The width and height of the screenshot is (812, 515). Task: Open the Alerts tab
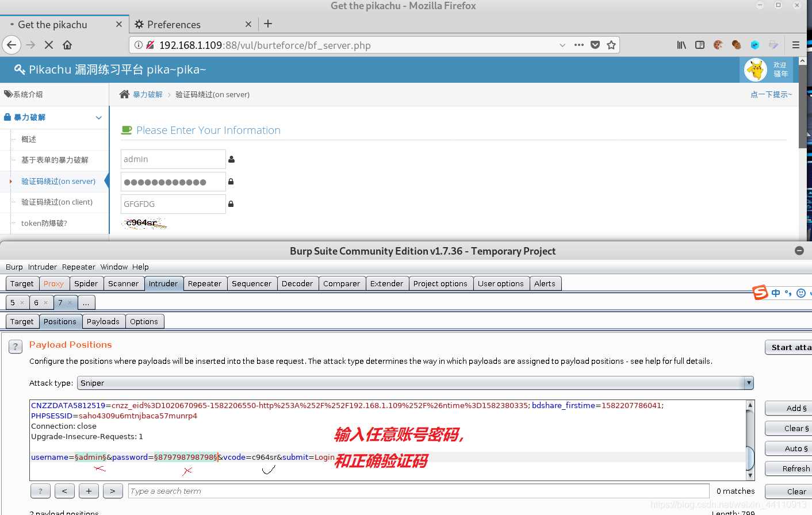coord(545,283)
